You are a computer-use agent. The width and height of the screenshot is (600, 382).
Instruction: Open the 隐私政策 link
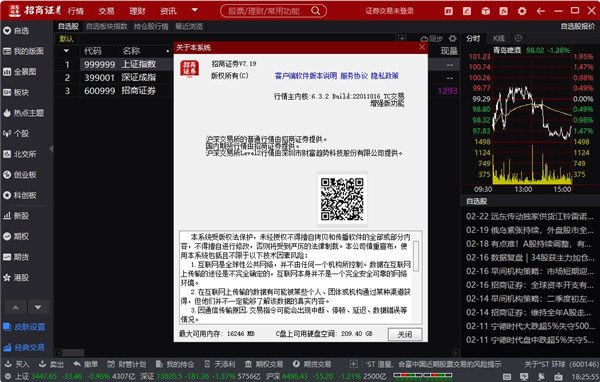click(385, 76)
